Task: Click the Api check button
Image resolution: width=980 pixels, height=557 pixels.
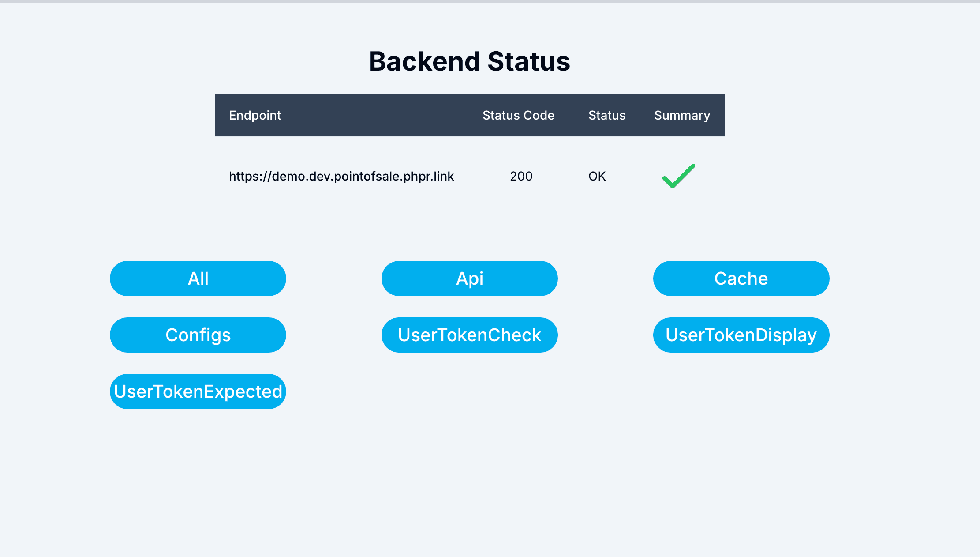Action: click(469, 278)
